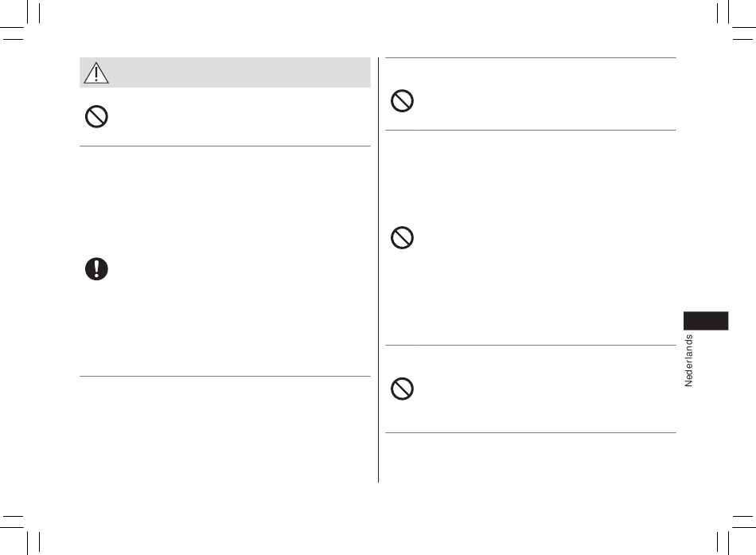Image resolution: width=756 pixels, height=555 pixels.
Task: Click the rule line below the lowest prohibition icon
Action: coord(531,432)
